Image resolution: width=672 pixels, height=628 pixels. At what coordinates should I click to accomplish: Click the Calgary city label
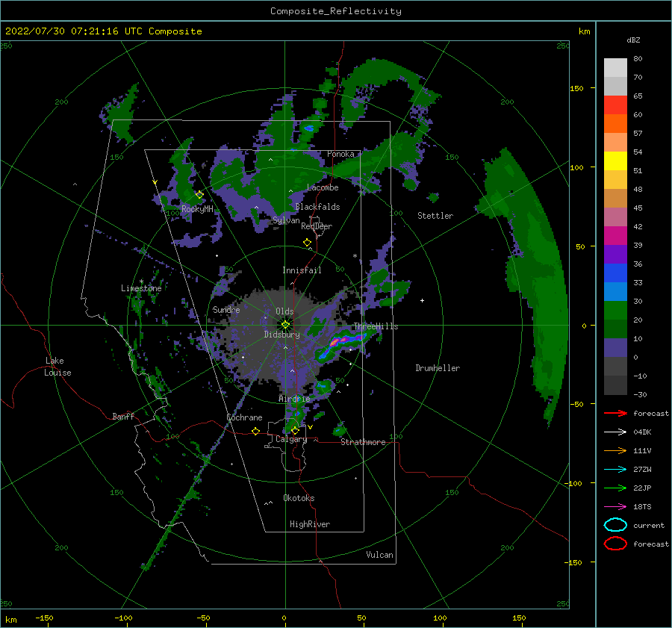(291, 439)
